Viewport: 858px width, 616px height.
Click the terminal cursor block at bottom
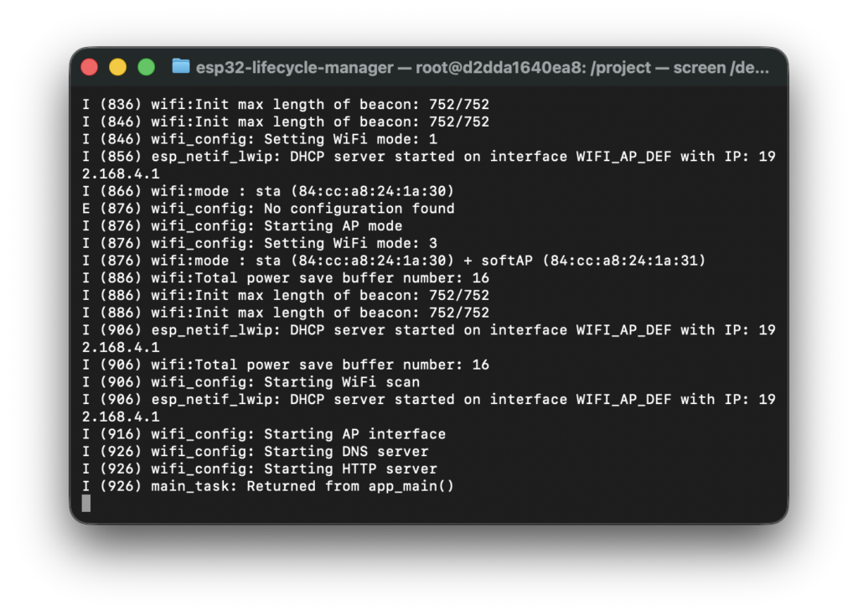86,503
